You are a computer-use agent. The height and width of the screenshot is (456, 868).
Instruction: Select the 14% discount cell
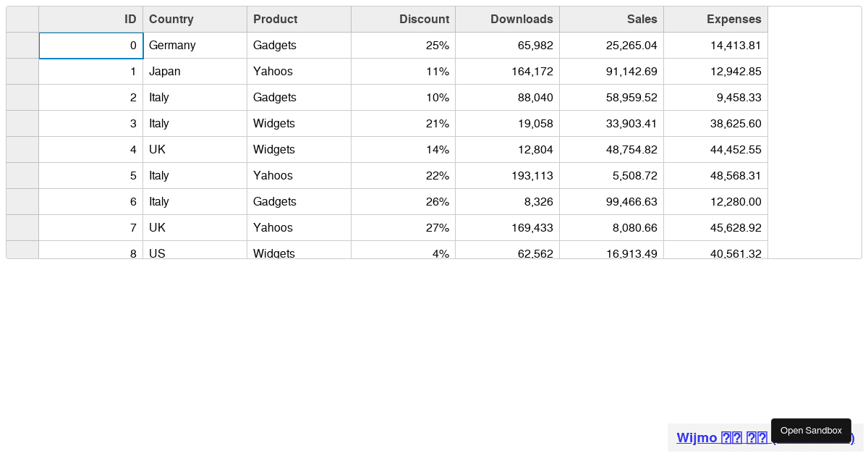[x=403, y=150]
